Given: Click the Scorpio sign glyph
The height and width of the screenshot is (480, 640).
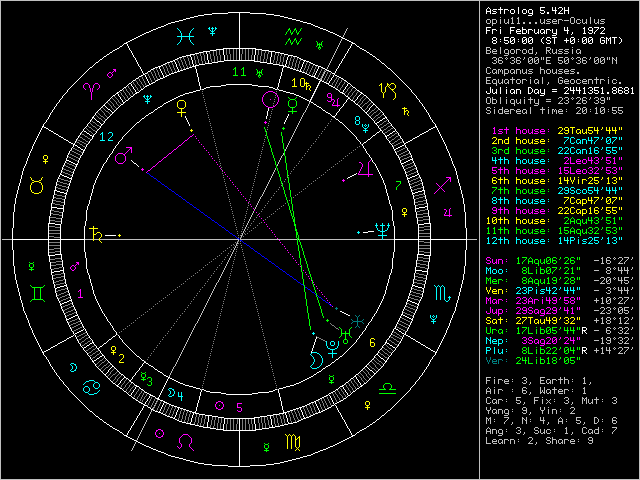Looking at the screenshot, I should click(443, 293).
